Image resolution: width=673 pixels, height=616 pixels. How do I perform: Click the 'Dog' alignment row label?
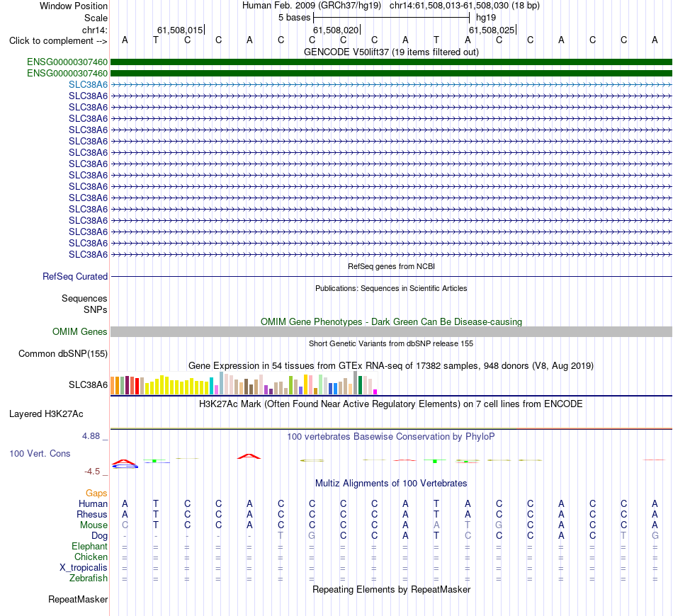pyautogui.click(x=99, y=536)
